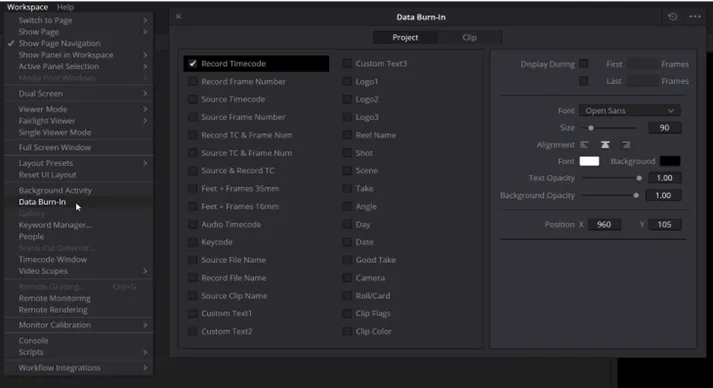Screen dimensions: 713x388
Task: Enable the Audio Timecode checkbox
Action: coord(192,224)
